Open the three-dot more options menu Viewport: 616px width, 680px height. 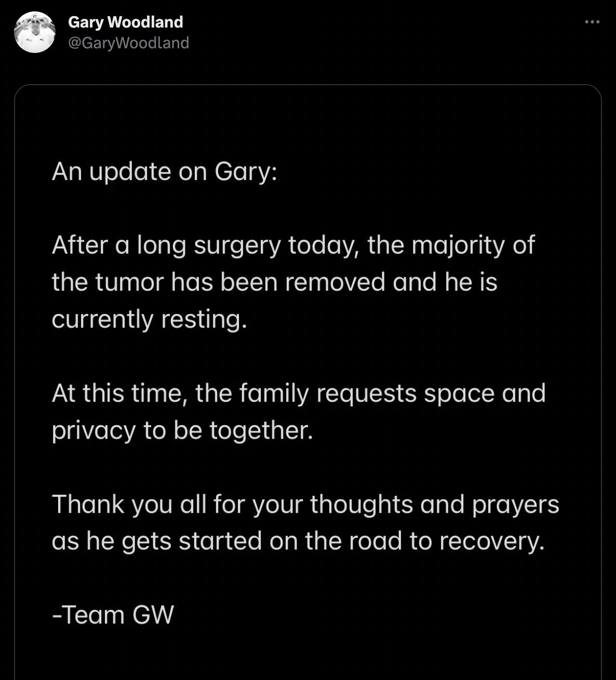[592, 22]
